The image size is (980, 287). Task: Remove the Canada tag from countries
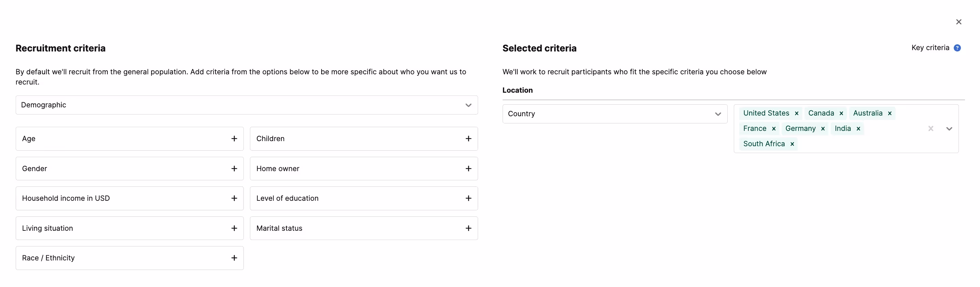point(842,113)
